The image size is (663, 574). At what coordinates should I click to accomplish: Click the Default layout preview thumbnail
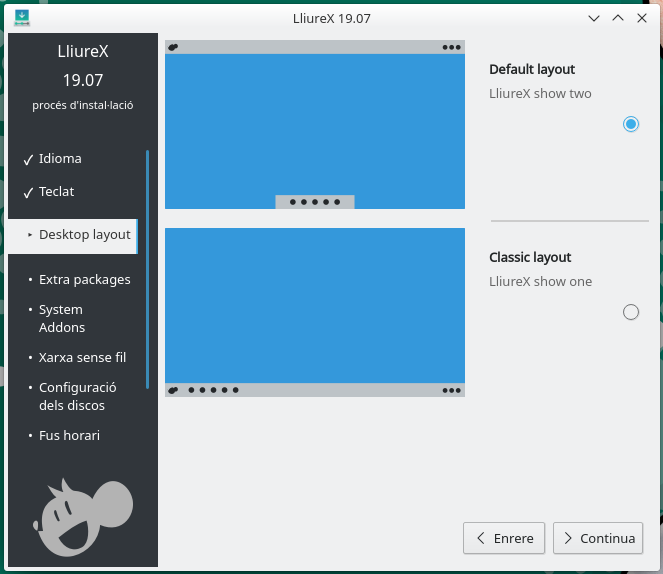315,125
